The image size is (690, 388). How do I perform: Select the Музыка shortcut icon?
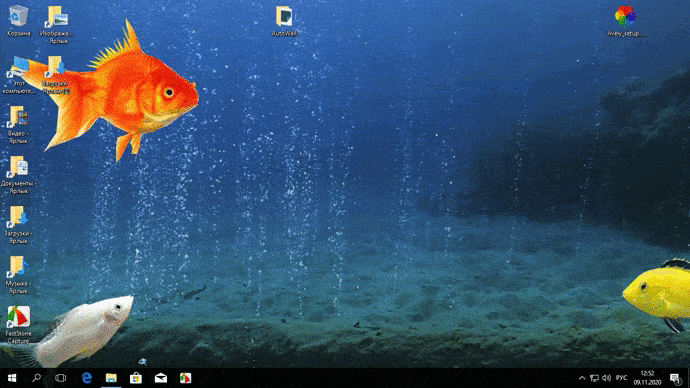[x=18, y=275]
